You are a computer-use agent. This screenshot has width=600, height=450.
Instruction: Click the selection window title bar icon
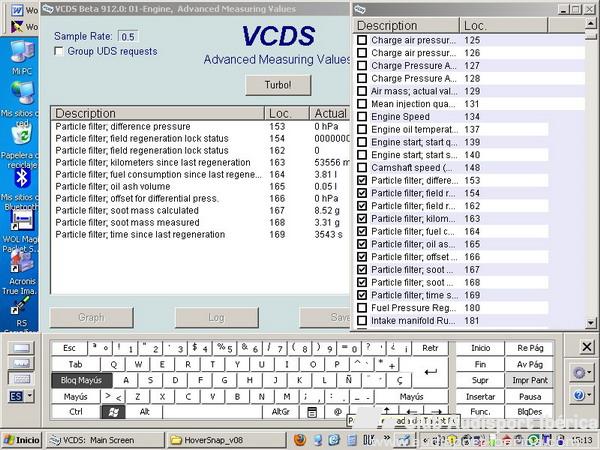point(360,9)
